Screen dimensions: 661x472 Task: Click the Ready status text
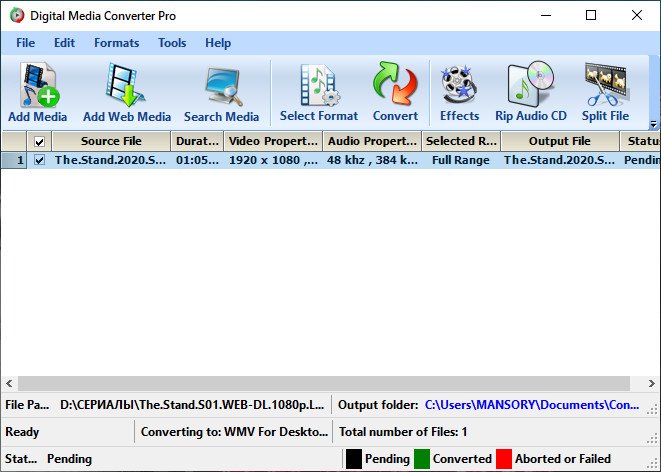(x=22, y=432)
